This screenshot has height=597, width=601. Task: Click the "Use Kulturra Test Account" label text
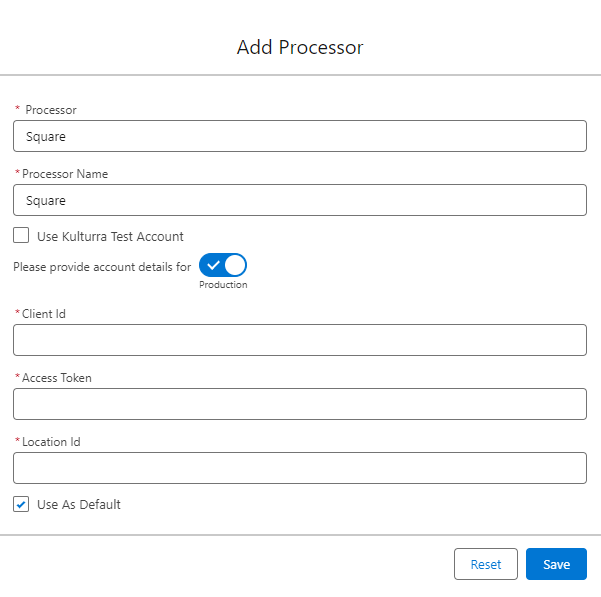pyautogui.click(x=110, y=237)
